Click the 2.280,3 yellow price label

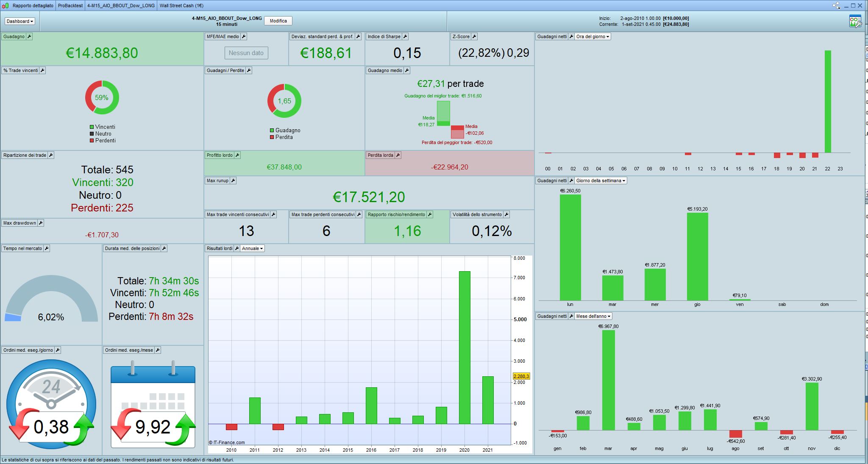pyautogui.click(x=521, y=376)
